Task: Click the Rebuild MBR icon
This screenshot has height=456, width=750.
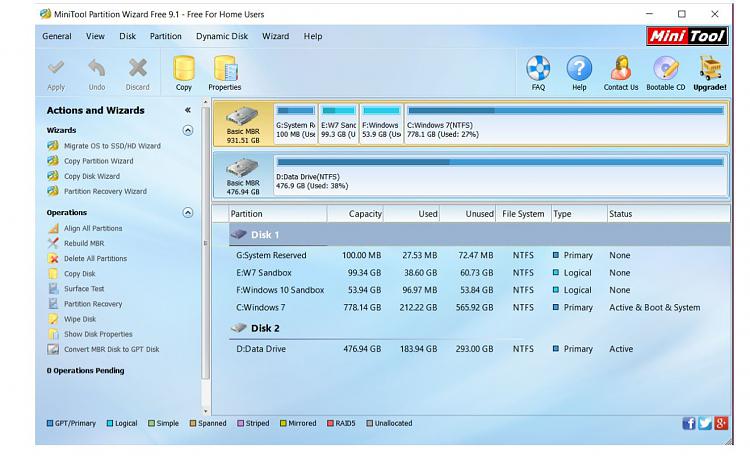Action: [x=53, y=243]
